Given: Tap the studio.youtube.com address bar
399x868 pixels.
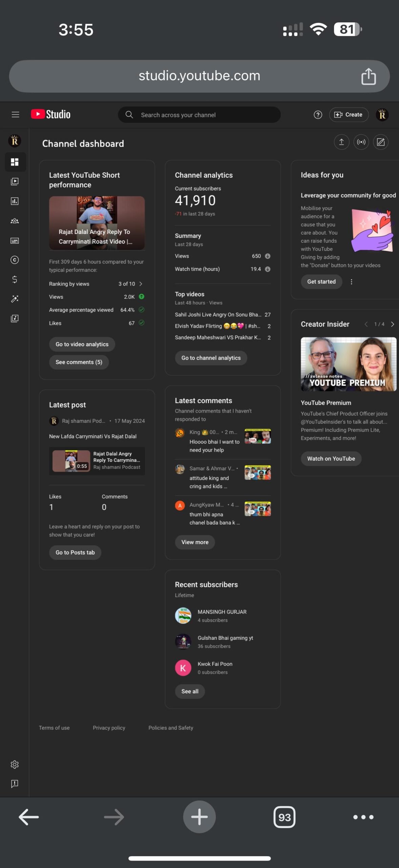Looking at the screenshot, I should (199, 76).
